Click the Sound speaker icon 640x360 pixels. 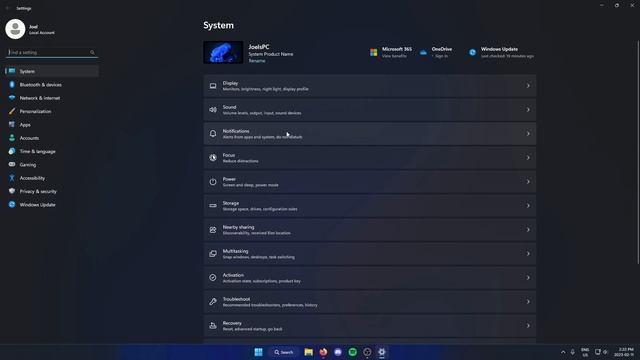pyautogui.click(x=213, y=110)
